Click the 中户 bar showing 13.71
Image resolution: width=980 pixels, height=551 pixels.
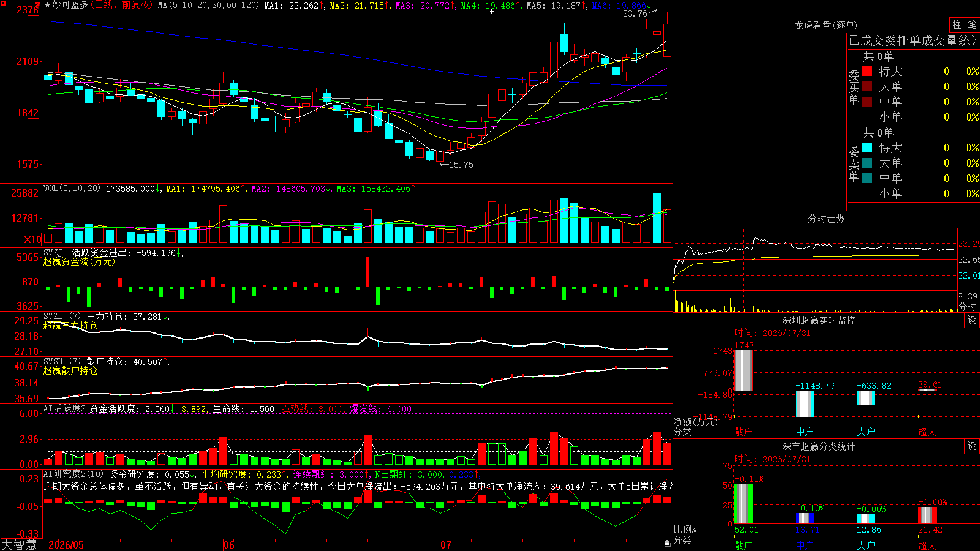(x=805, y=519)
